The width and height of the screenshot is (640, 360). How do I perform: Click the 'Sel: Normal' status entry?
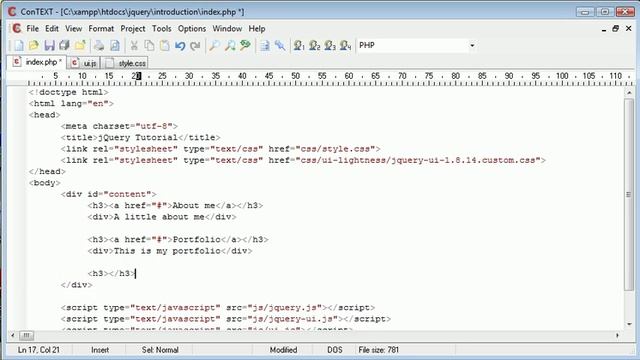[x=160, y=350]
